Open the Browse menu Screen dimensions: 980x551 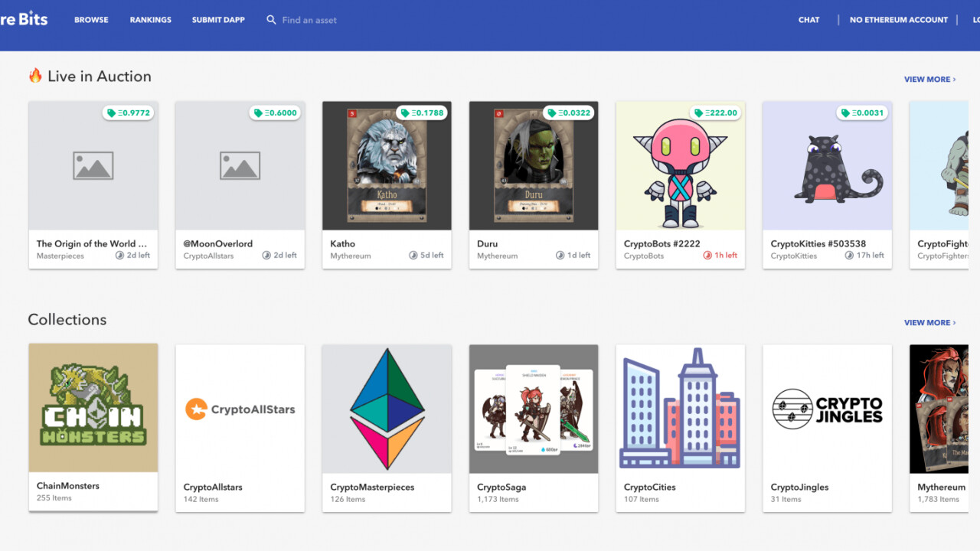[91, 20]
